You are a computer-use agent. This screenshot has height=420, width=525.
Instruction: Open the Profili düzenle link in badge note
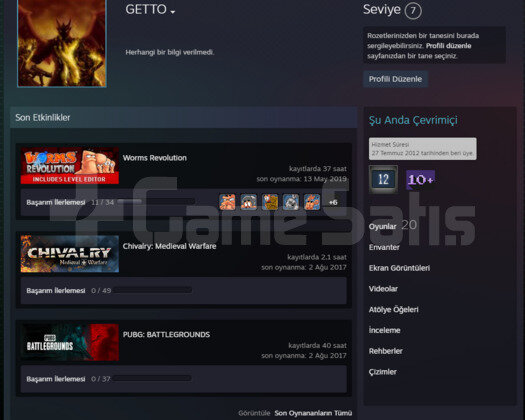[x=449, y=46]
